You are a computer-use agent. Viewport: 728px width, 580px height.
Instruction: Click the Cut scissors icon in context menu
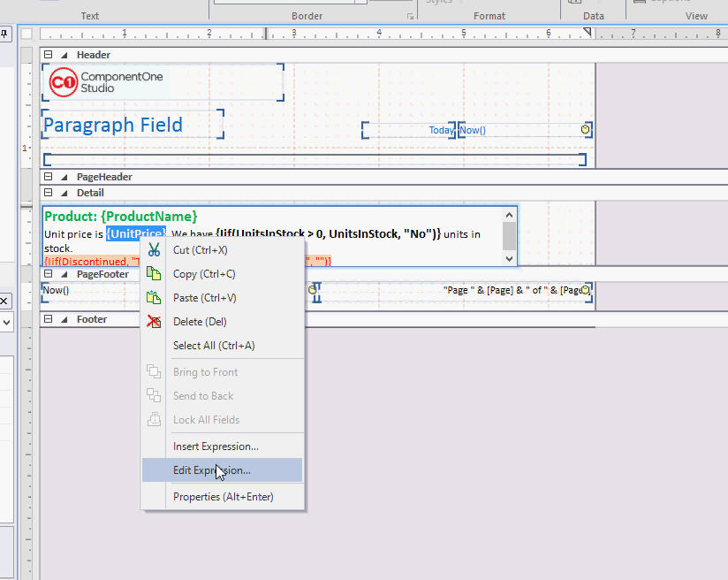pyautogui.click(x=154, y=250)
